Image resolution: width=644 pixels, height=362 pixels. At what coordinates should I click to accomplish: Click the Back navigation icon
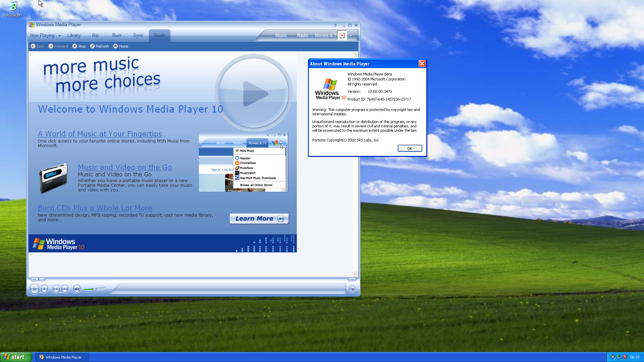click(33, 46)
